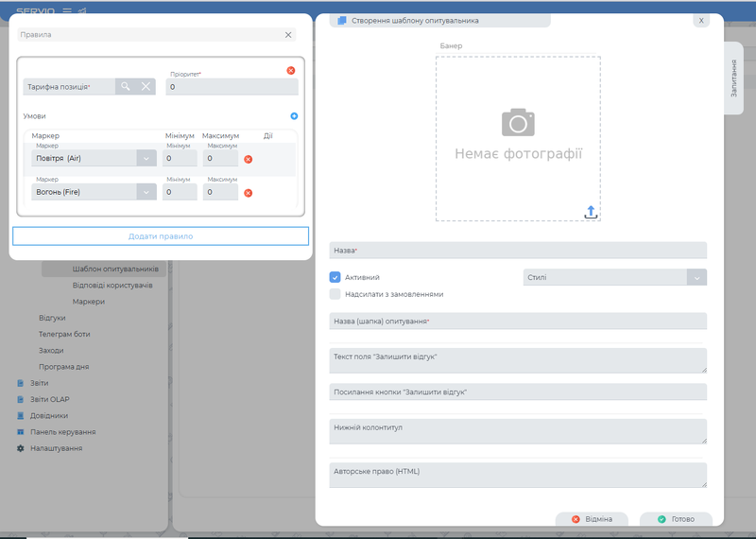Open Панель керування in the sidebar
The height and width of the screenshot is (539, 756).
pos(63,432)
